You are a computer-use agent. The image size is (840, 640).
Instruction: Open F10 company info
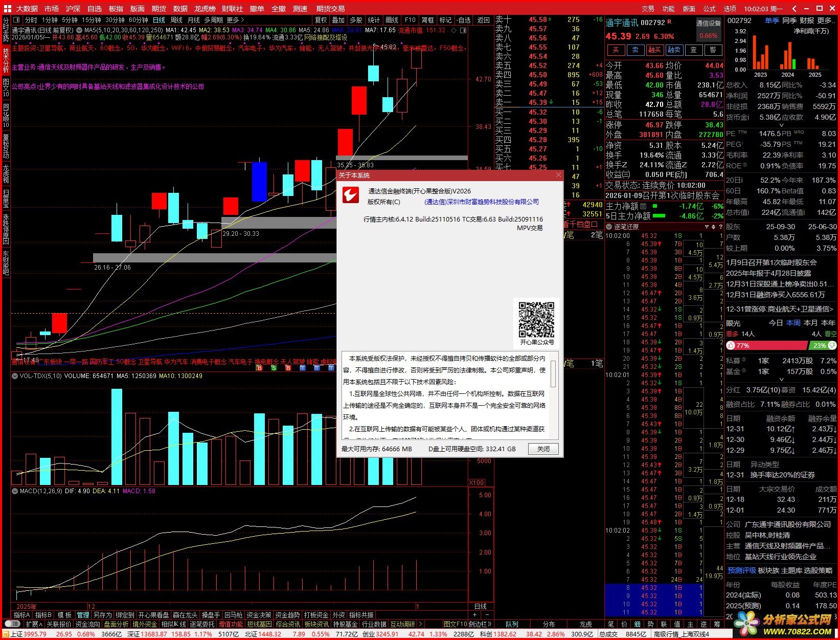[410, 20]
